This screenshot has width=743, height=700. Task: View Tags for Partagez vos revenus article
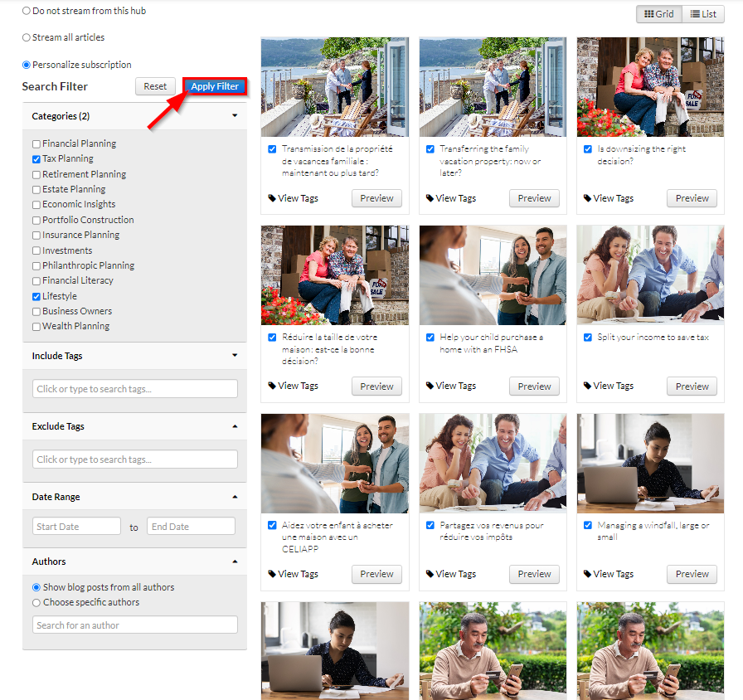[x=451, y=574]
